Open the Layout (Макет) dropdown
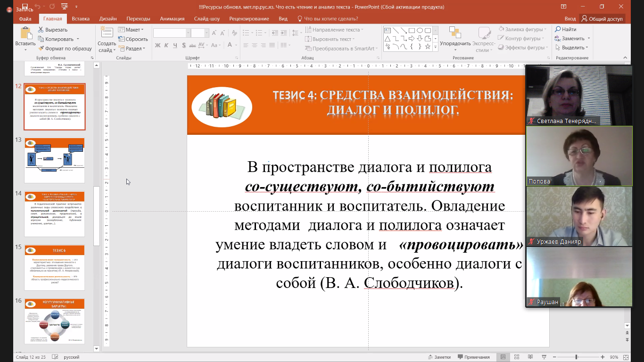Image resolution: width=644 pixels, height=362 pixels. [132, 30]
